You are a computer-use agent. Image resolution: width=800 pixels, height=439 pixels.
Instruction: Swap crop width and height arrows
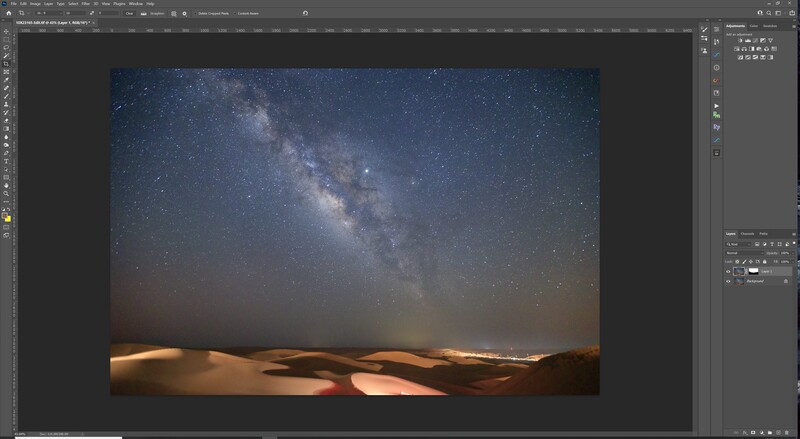[92, 13]
